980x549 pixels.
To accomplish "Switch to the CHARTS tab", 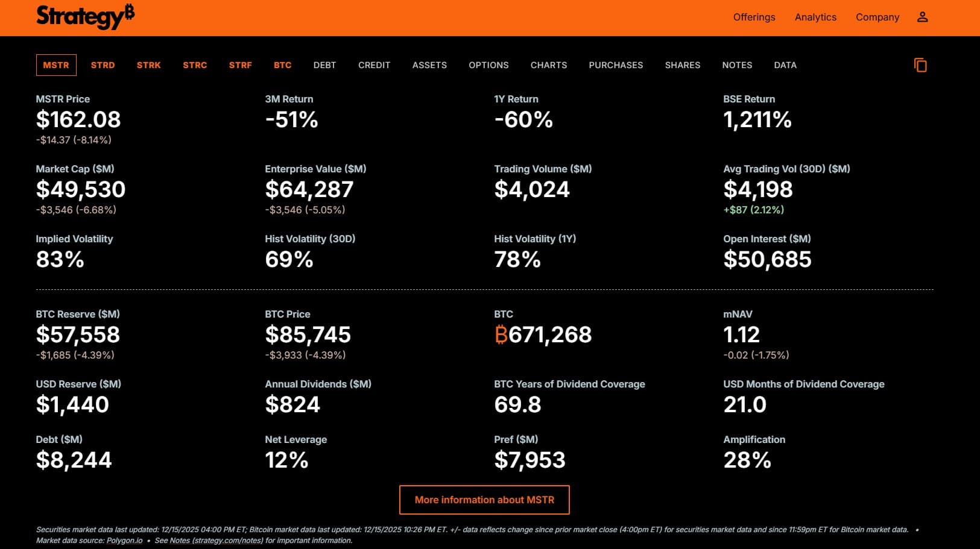I will pyautogui.click(x=549, y=65).
